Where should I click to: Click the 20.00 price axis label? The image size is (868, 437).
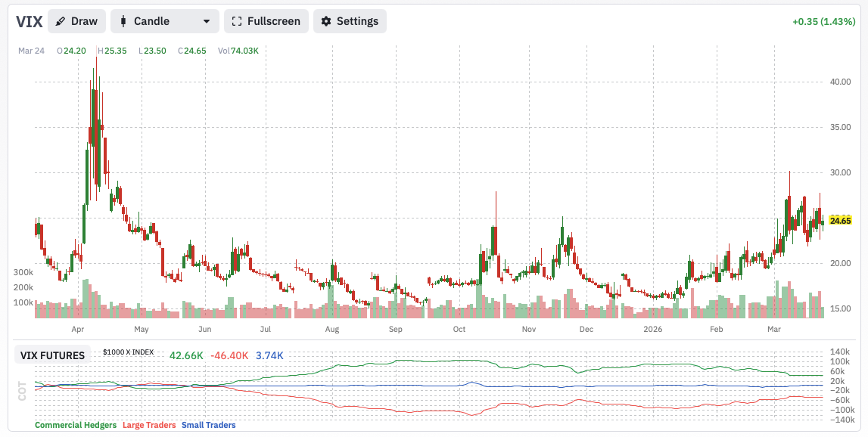tap(840, 263)
